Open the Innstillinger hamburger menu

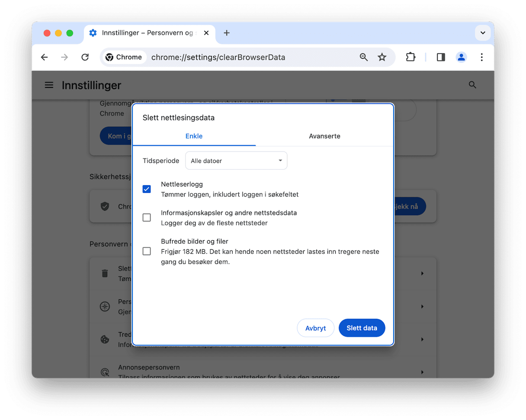(49, 85)
